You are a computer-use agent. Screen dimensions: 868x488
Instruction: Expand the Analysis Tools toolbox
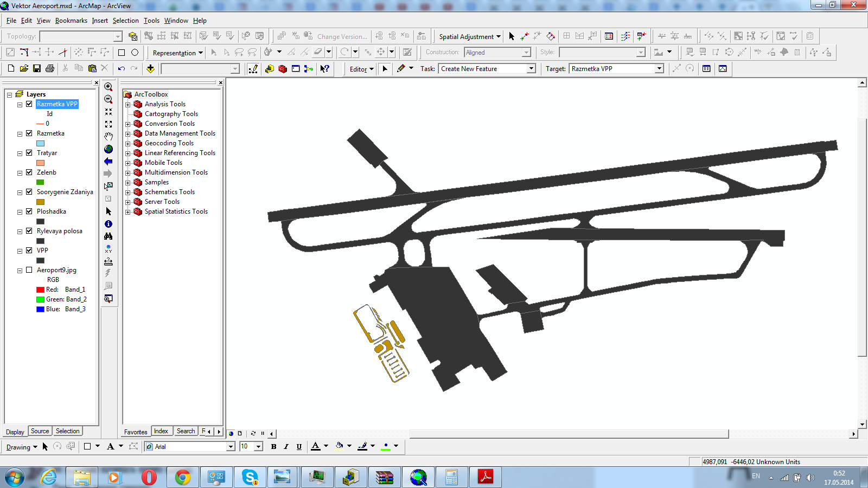128,104
